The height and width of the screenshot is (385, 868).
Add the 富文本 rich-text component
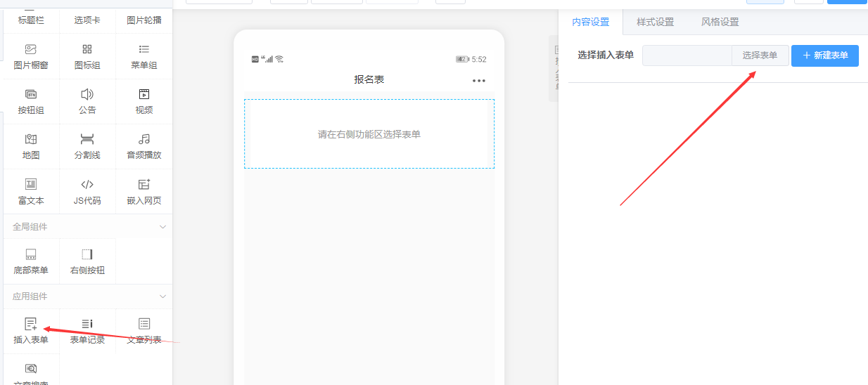point(31,191)
